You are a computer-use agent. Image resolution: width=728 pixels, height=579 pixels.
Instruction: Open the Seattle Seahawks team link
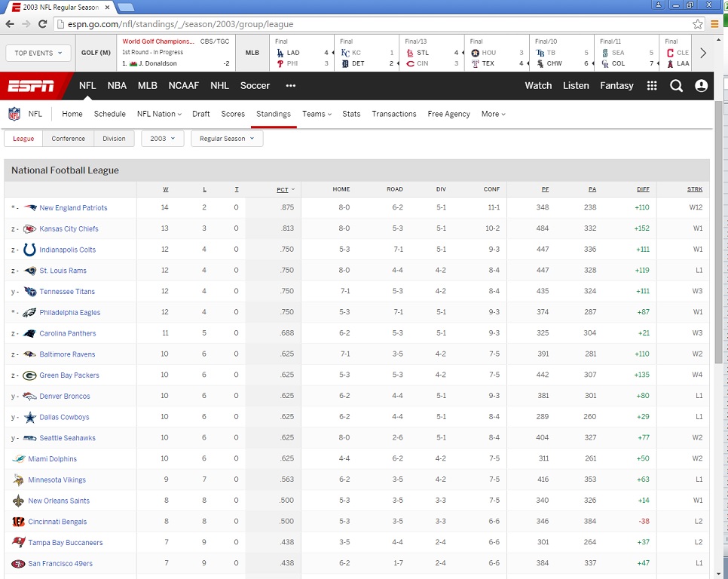[67, 438]
